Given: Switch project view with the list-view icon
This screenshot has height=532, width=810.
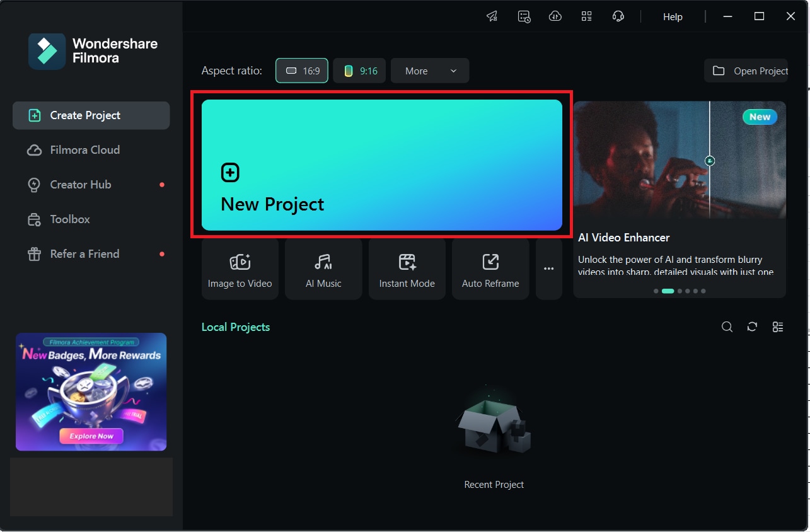Looking at the screenshot, I should tap(778, 327).
